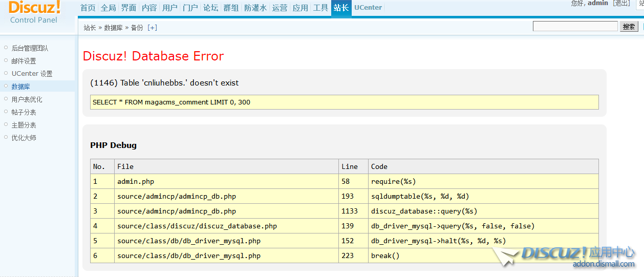Viewport: 644px width, 277px height.
Task: Click the [+] add shortcut link
Action: (x=152, y=28)
